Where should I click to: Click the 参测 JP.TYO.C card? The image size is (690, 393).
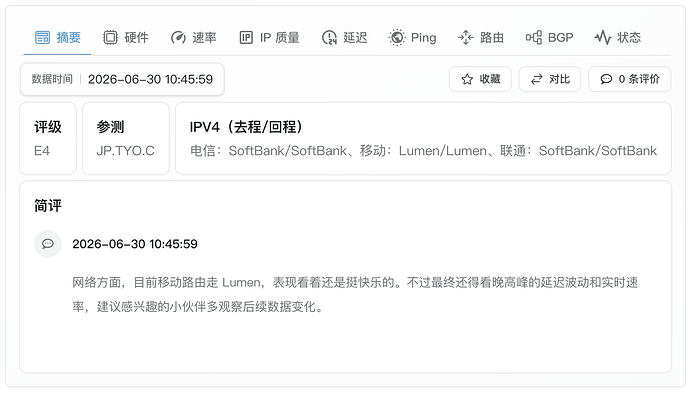click(x=126, y=139)
